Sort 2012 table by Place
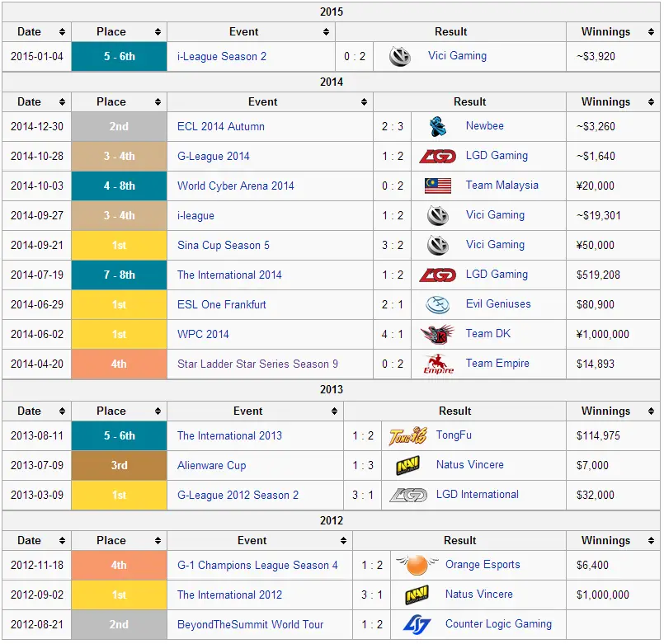Image resolution: width=664 pixels, height=644 pixels. coord(158,541)
